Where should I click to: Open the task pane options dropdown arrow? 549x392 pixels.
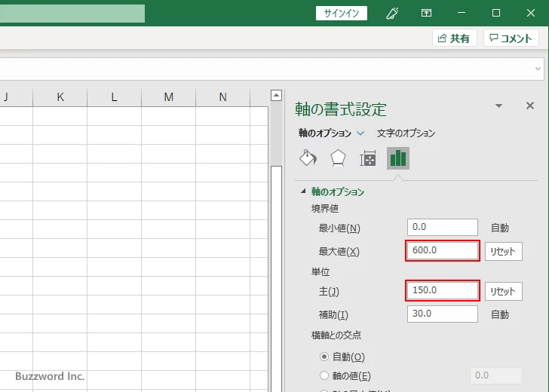(499, 106)
